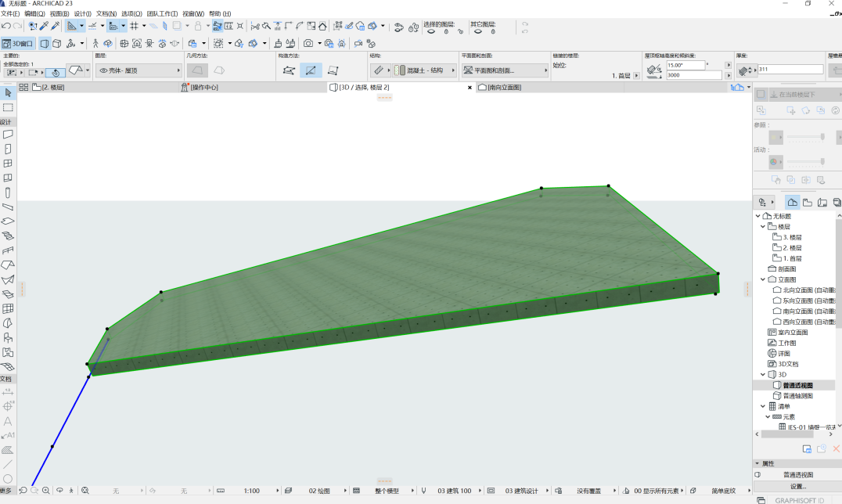This screenshot has height=504, width=842.
Task: Click the Pick Up Parameters eyedropper
Action: pos(44,26)
